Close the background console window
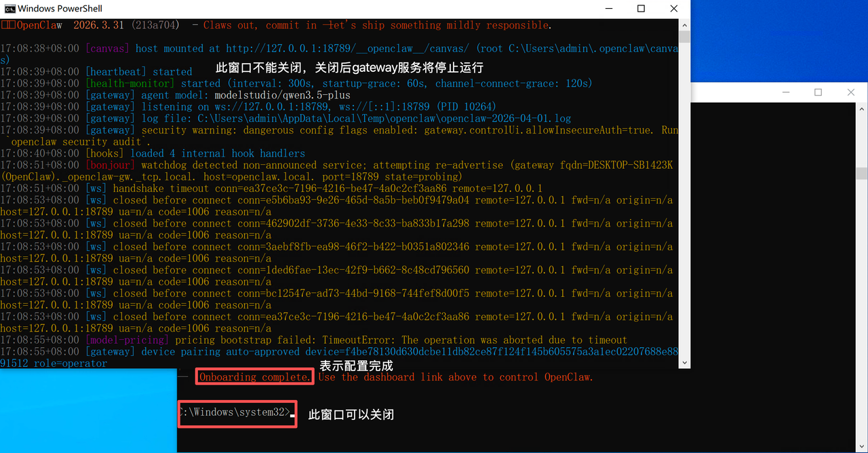This screenshot has width=868, height=453. point(851,92)
